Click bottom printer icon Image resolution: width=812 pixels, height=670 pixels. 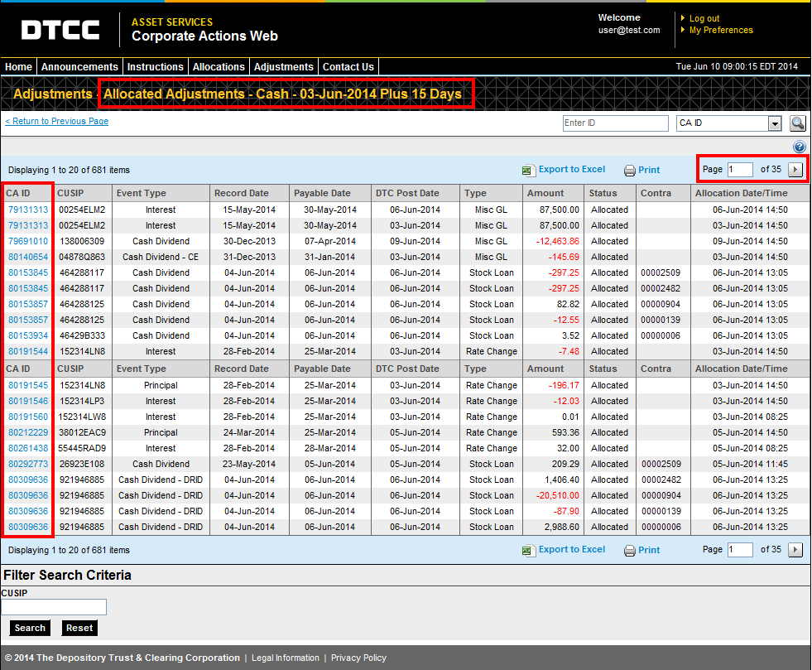629,551
